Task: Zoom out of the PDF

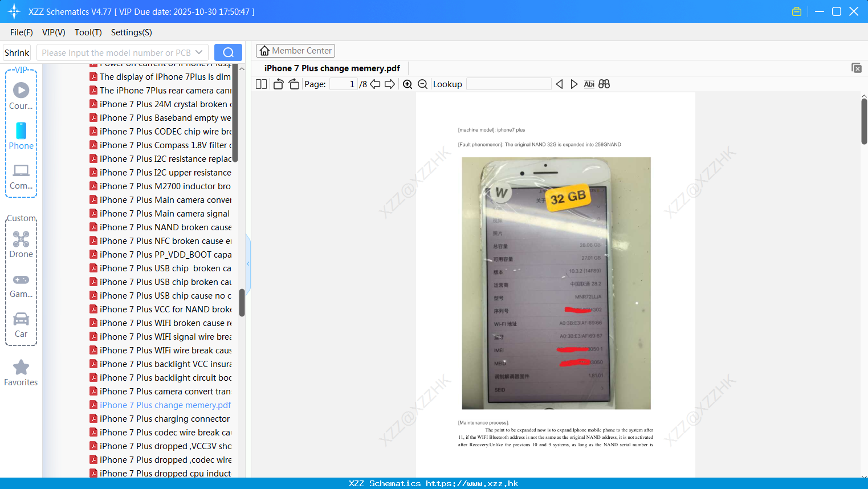Action: click(422, 84)
